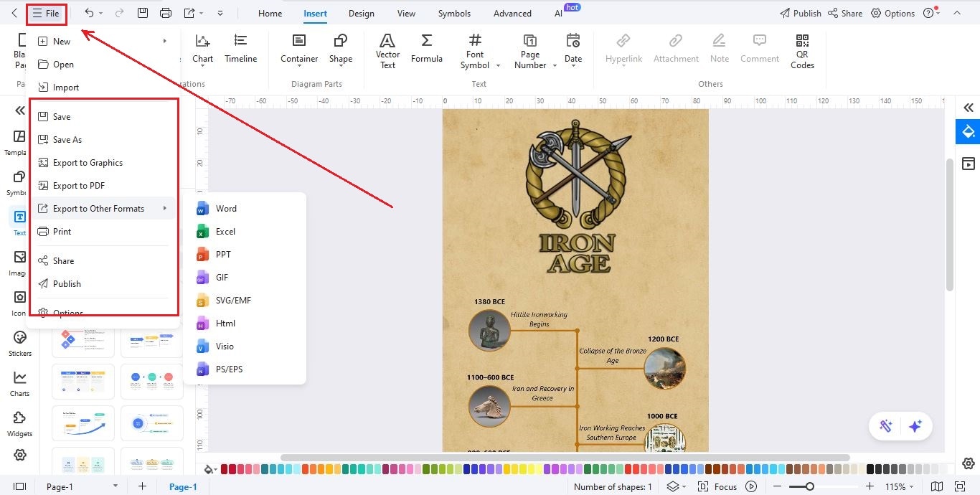Insert a Container diagram part
Viewport: 980px width, 495px height.
(x=298, y=50)
